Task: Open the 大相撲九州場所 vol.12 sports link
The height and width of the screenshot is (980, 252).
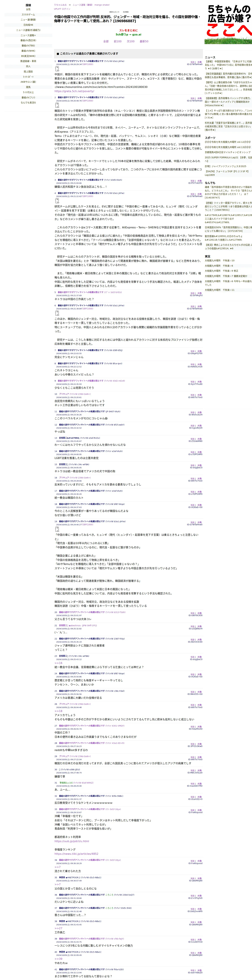Action: pos(228,142)
